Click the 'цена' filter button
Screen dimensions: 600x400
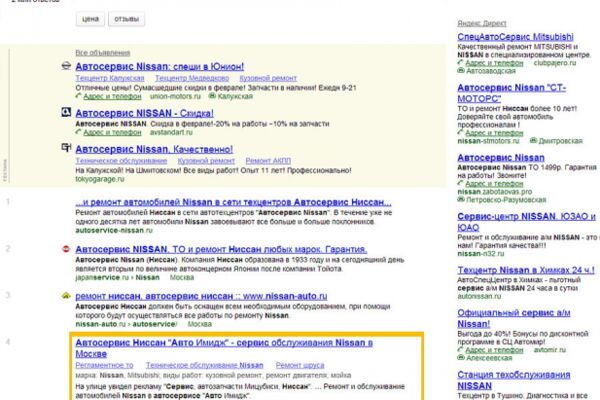90,19
